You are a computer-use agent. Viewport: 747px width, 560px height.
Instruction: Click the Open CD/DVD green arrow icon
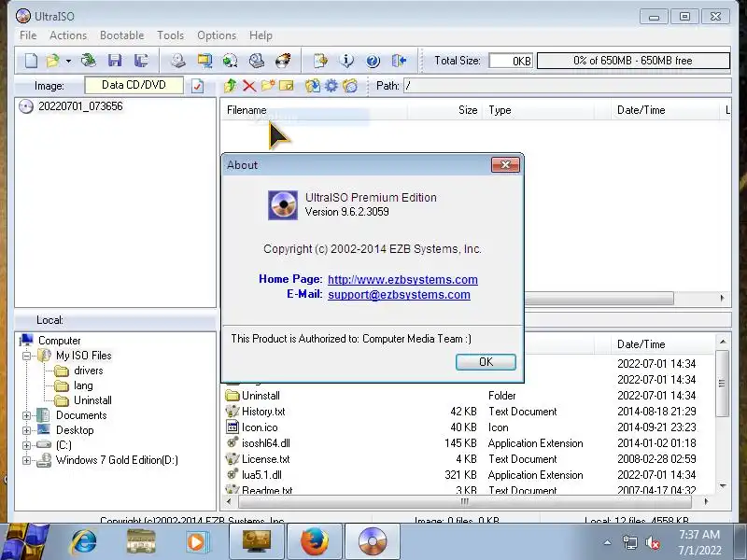89,61
